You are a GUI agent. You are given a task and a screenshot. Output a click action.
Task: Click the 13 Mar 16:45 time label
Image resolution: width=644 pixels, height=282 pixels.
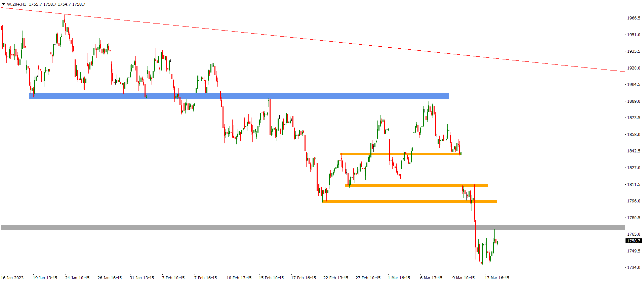[497, 278]
